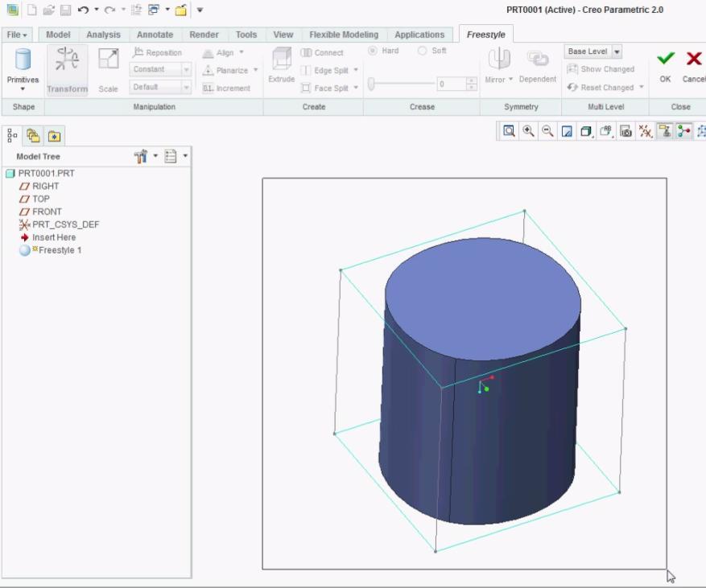Open the File menu
Image resolution: width=706 pixels, height=588 pixels.
point(17,35)
